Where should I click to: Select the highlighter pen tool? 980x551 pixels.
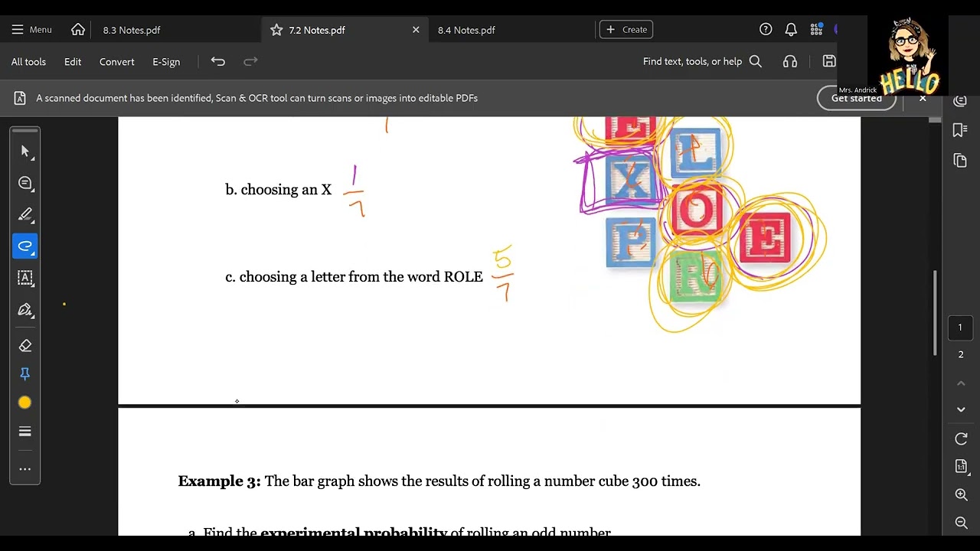(x=25, y=214)
